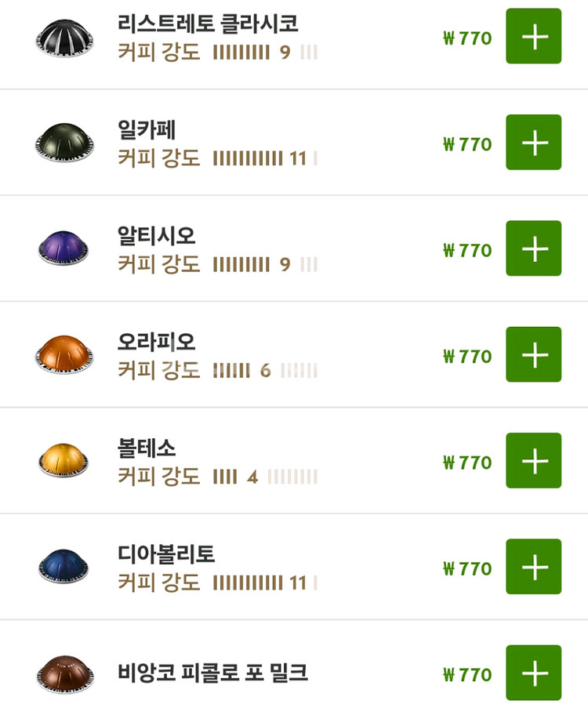The height and width of the screenshot is (722, 588).
Task: Add 오라피오 capsule with plus button
Action: (533, 355)
